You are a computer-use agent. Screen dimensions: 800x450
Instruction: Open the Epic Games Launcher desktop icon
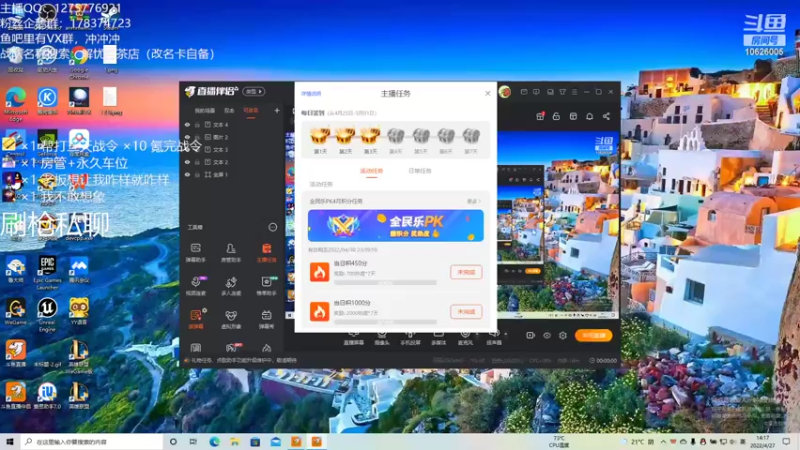click(47, 273)
